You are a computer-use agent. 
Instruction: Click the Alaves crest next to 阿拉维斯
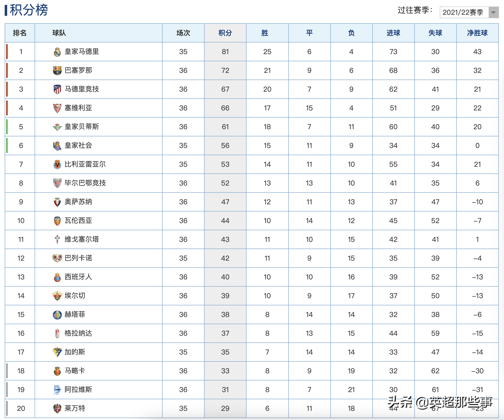pyautogui.click(x=57, y=390)
